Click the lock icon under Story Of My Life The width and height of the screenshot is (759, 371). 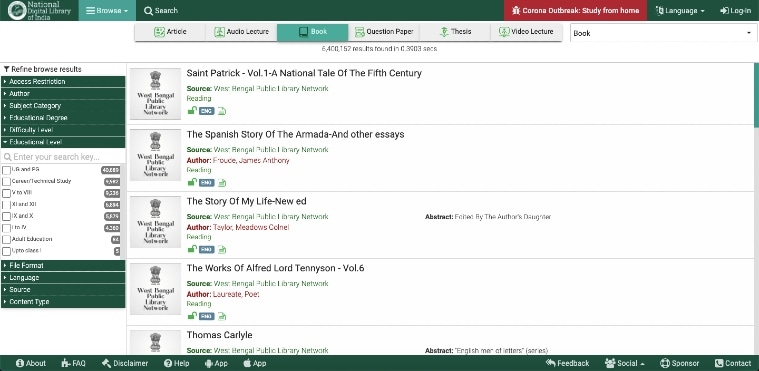(x=192, y=249)
